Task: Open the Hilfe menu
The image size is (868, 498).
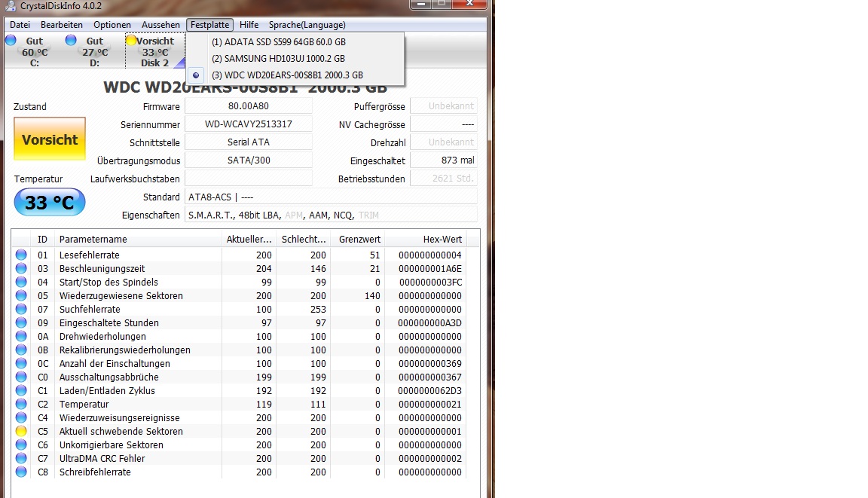Action: tap(249, 25)
